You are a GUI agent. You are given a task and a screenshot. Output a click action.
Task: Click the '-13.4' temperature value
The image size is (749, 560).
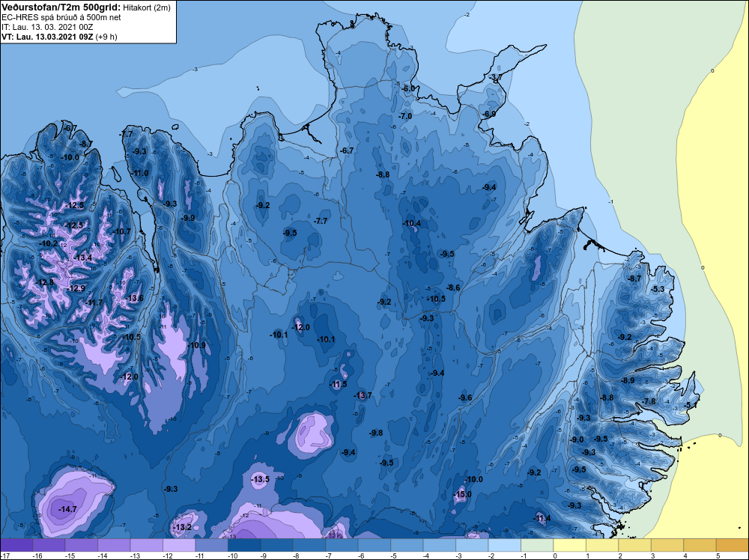tap(83, 258)
